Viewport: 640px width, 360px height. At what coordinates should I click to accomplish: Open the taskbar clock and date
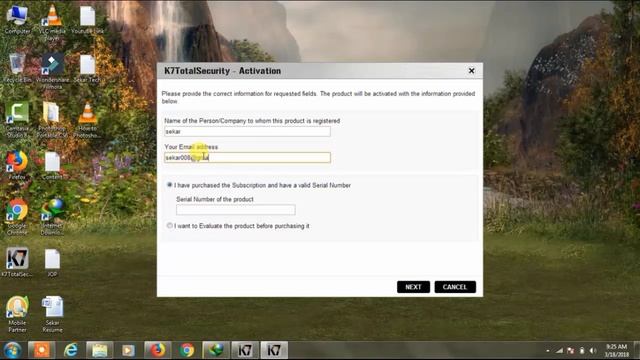coord(616,351)
